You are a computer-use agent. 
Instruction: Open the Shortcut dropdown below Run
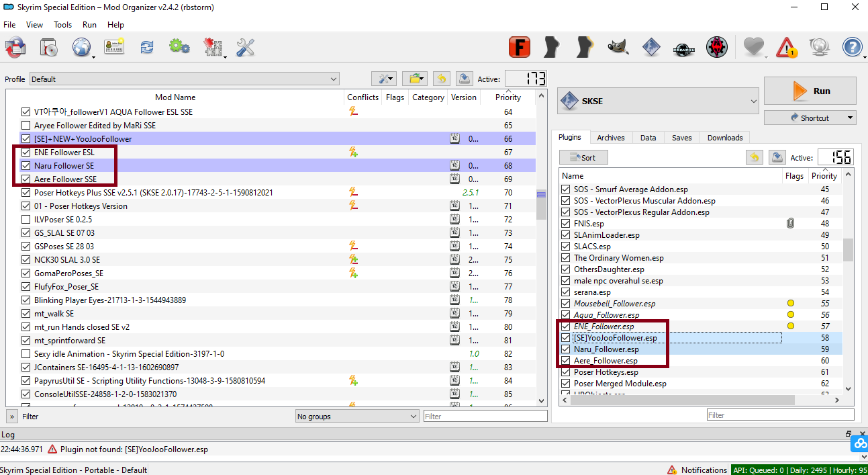click(810, 118)
